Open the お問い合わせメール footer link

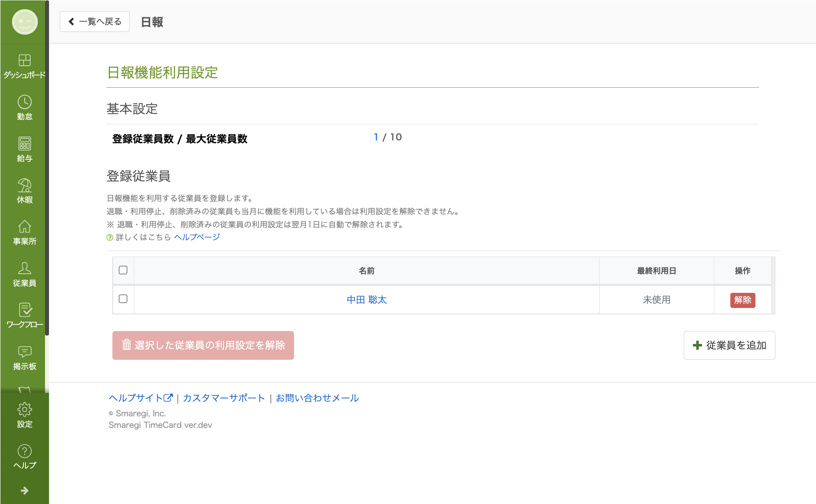point(318,398)
